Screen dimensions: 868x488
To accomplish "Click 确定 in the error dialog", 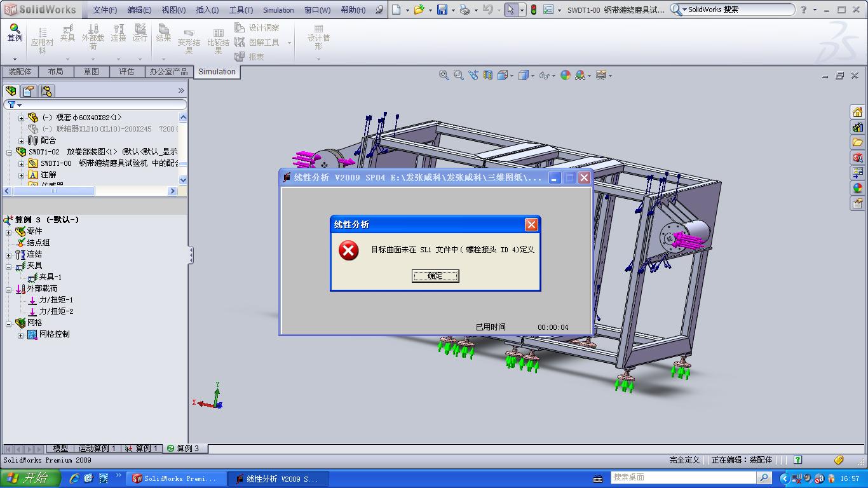I will [435, 276].
